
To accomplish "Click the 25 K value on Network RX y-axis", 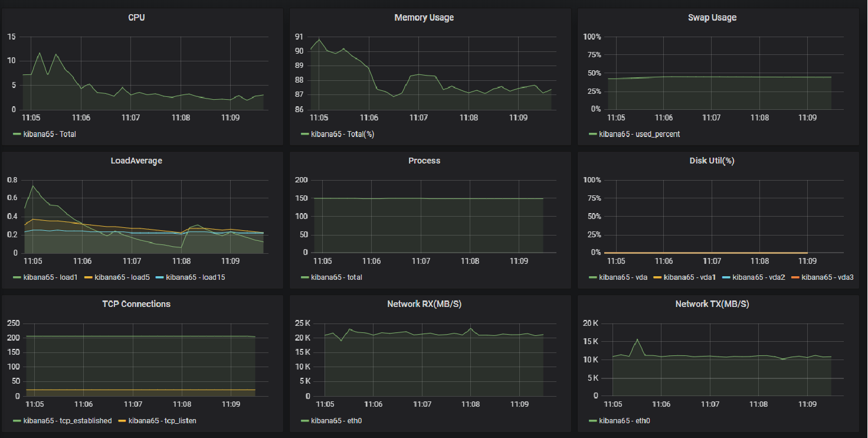I will pos(303,323).
